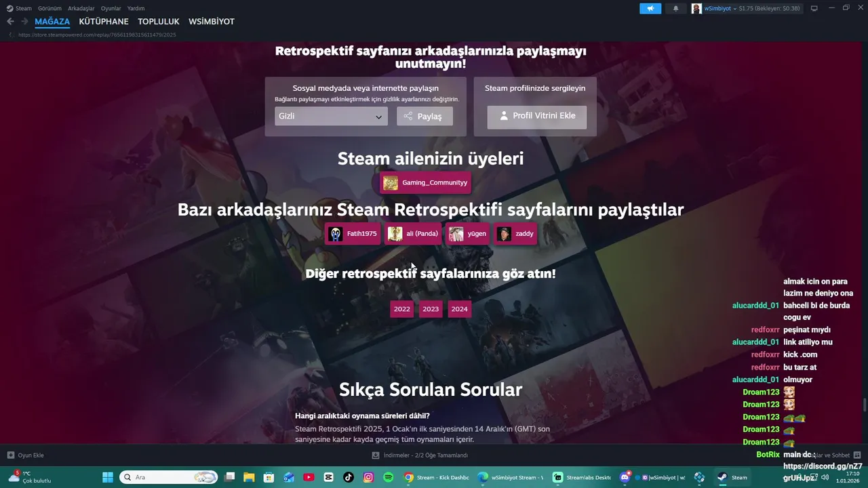Click the 'Sıkça Sorulan Sorular' heading
Image resolution: width=868 pixels, height=488 pixels.
(x=431, y=390)
